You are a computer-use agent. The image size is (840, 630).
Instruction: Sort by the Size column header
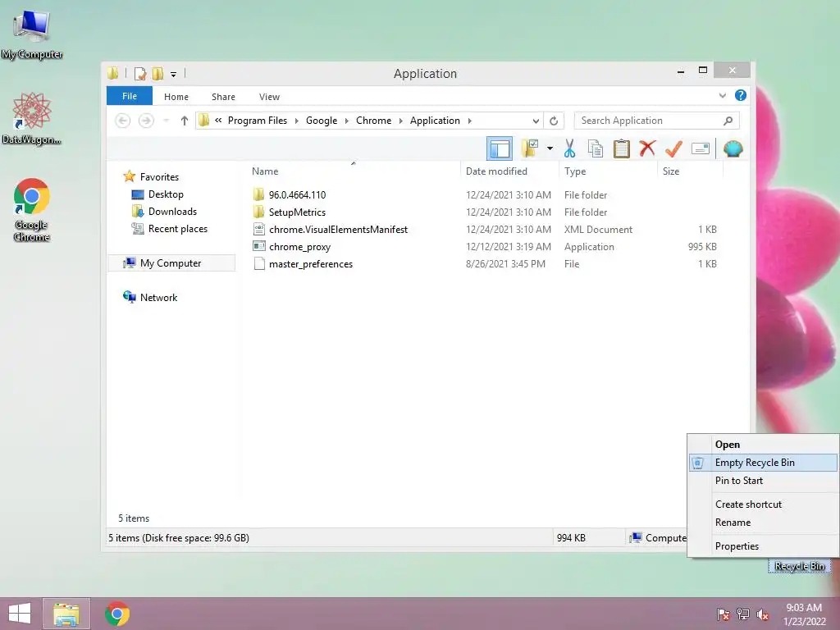pos(671,171)
